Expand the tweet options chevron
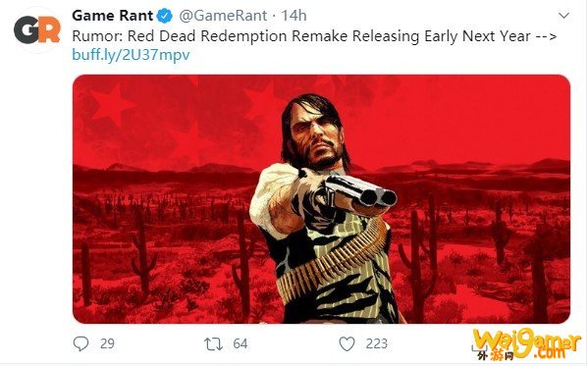 point(563,16)
